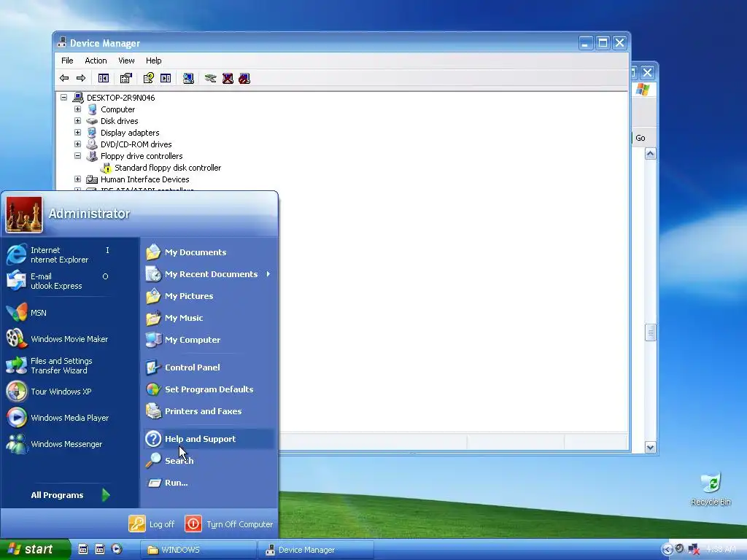Click the Uninstall device toolbar icon
Screen dimensions: 747x560
(x=228, y=78)
